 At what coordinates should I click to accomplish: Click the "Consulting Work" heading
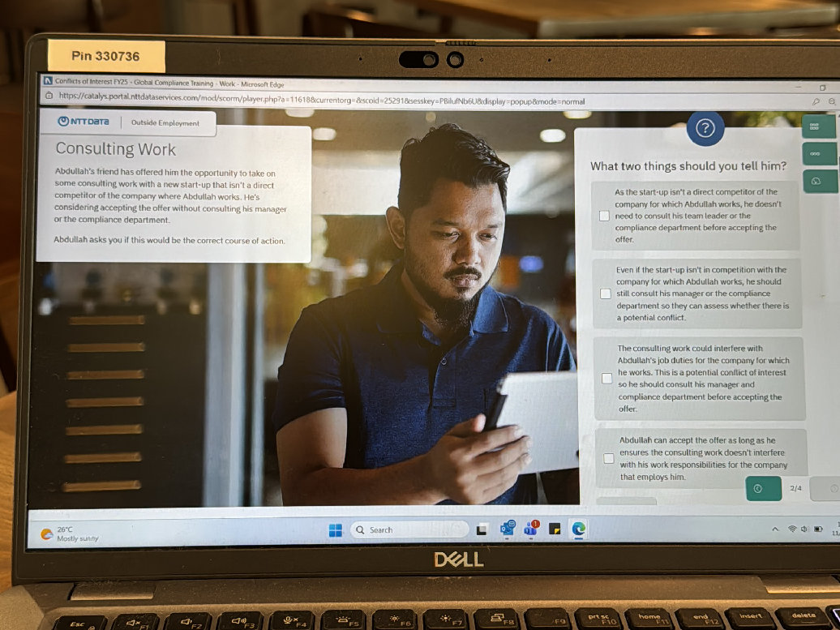point(116,149)
